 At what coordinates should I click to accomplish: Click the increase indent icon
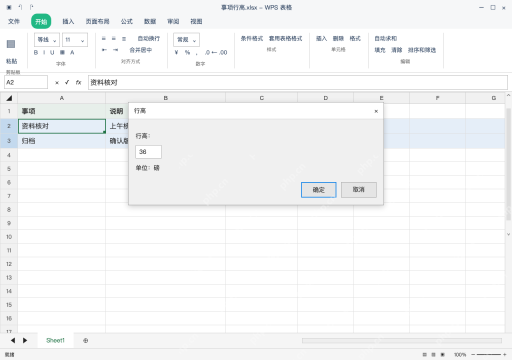pyautogui.click(x=115, y=50)
